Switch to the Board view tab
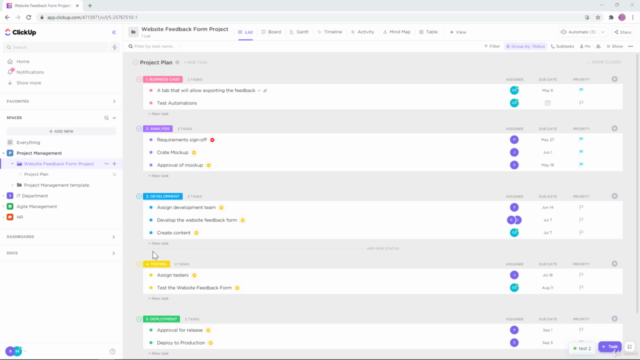640x360 pixels. tap(271, 32)
